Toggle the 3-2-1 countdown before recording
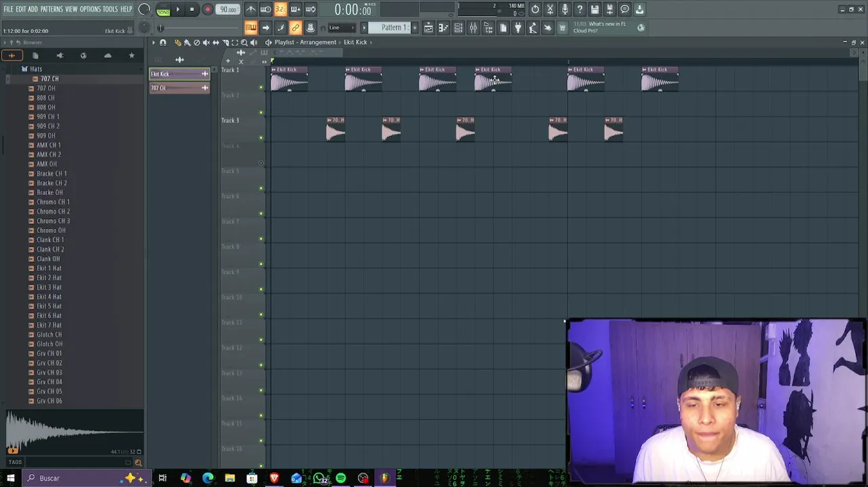The image size is (868, 487). click(x=280, y=9)
